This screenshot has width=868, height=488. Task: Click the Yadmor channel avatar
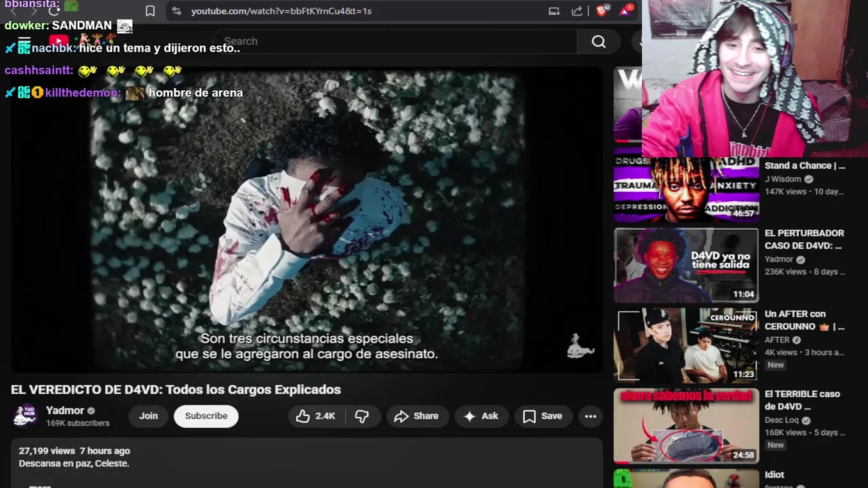tap(24, 415)
